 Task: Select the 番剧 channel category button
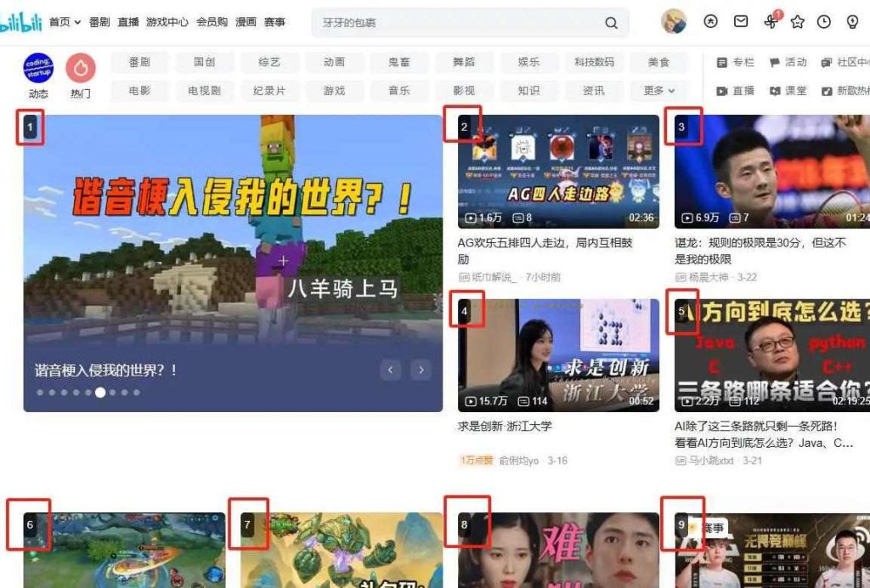coord(139,62)
